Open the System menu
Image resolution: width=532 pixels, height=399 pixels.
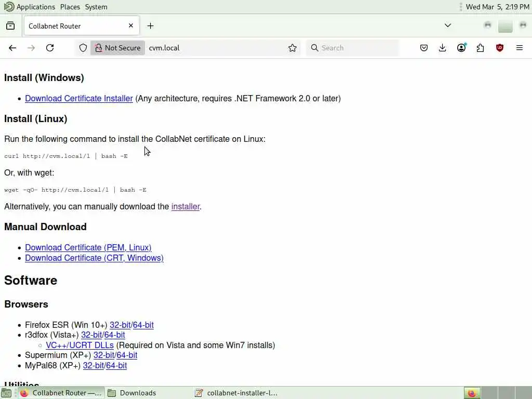[x=96, y=7]
